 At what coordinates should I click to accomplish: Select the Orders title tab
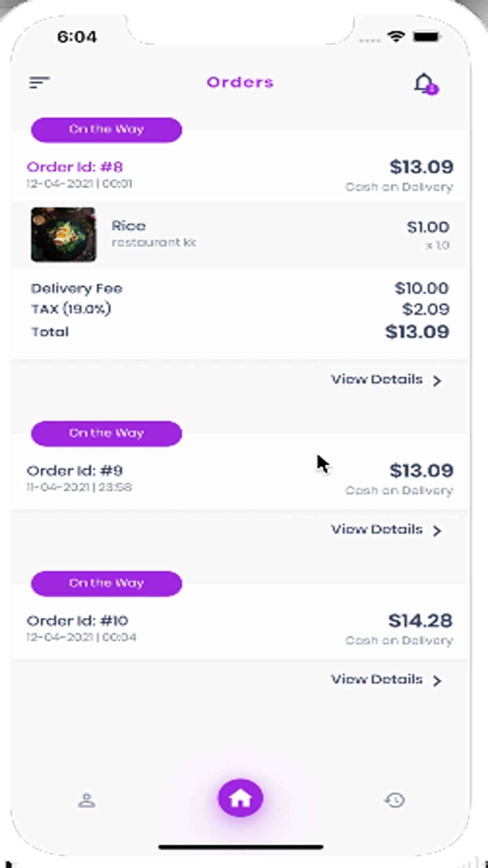click(240, 82)
